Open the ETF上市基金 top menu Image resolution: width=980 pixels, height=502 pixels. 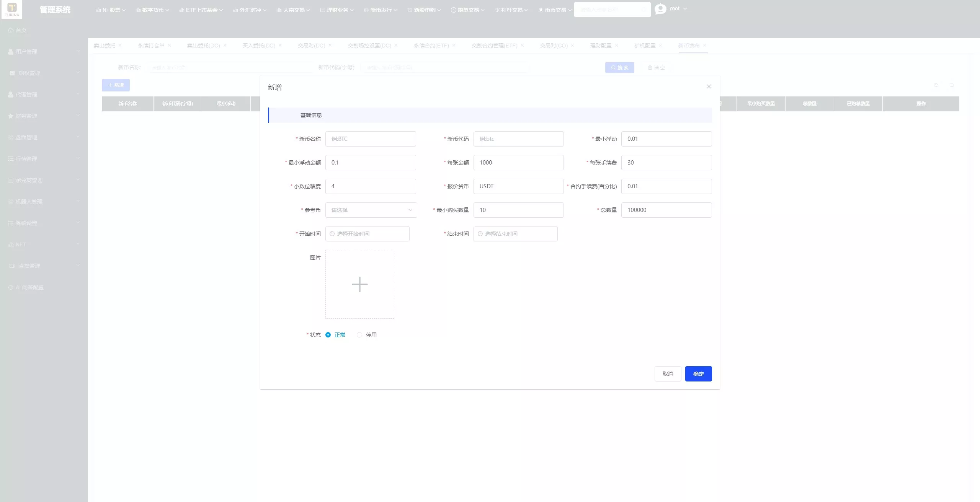[201, 10]
